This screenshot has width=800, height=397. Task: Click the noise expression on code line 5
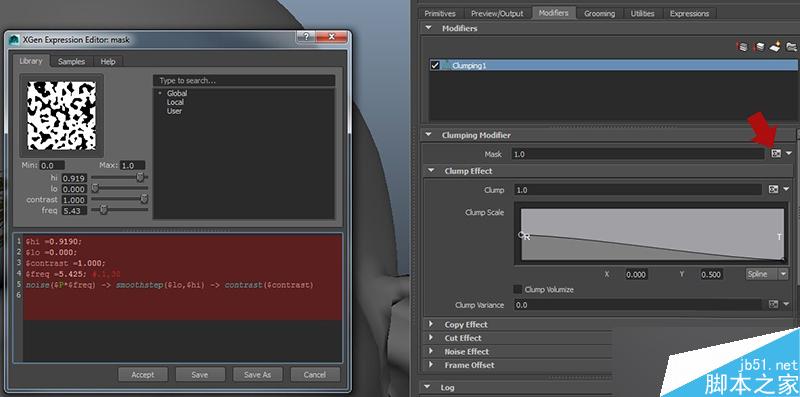(169, 285)
